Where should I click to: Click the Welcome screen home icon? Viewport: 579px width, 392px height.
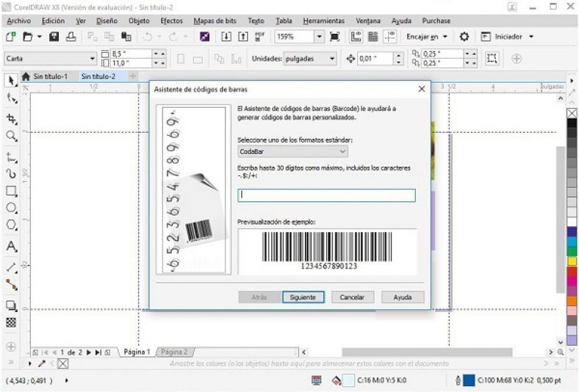pos(26,76)
